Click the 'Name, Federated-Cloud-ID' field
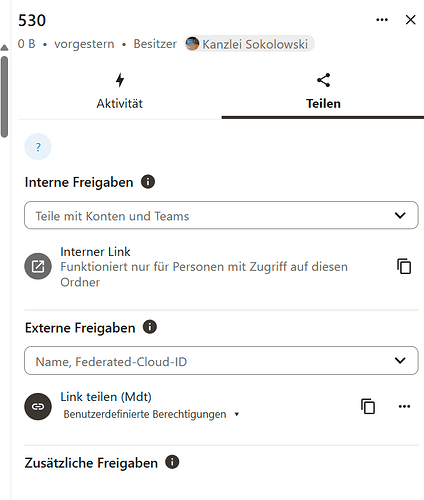This screenshot has height=500, width=424. point(221,361)
